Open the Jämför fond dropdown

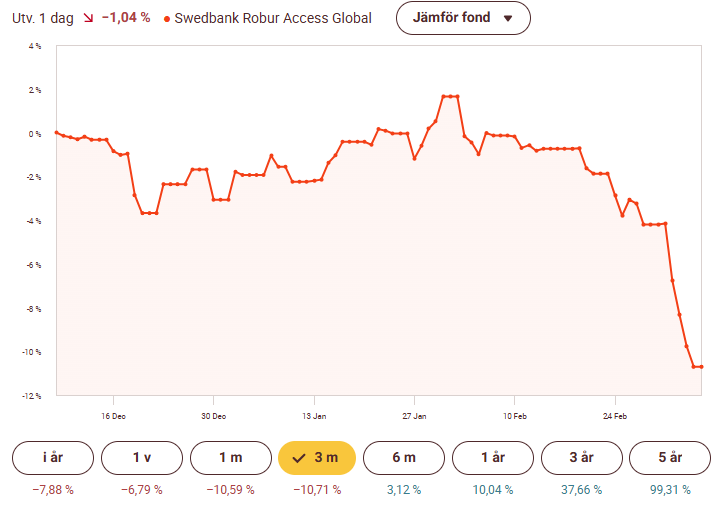pyautogui.click(x=463, y=18)
